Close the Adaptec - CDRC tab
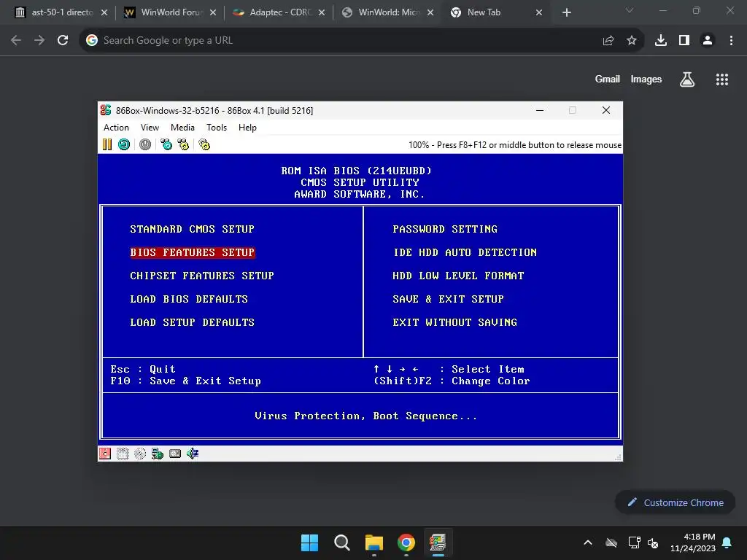Image resolution: width=747 pixels, height=560 pixels. click(322, 12)
